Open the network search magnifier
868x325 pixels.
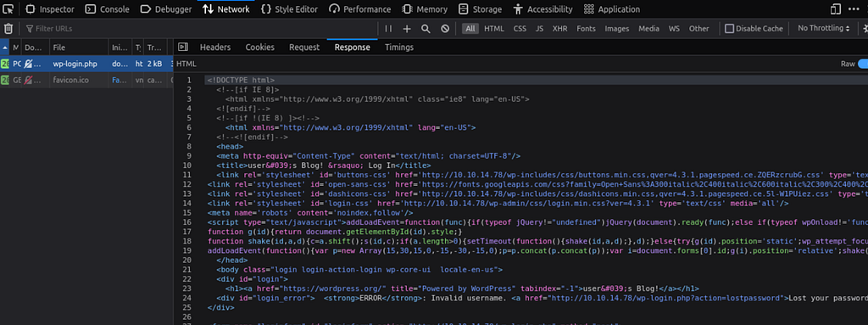click(x=426, y=28)
